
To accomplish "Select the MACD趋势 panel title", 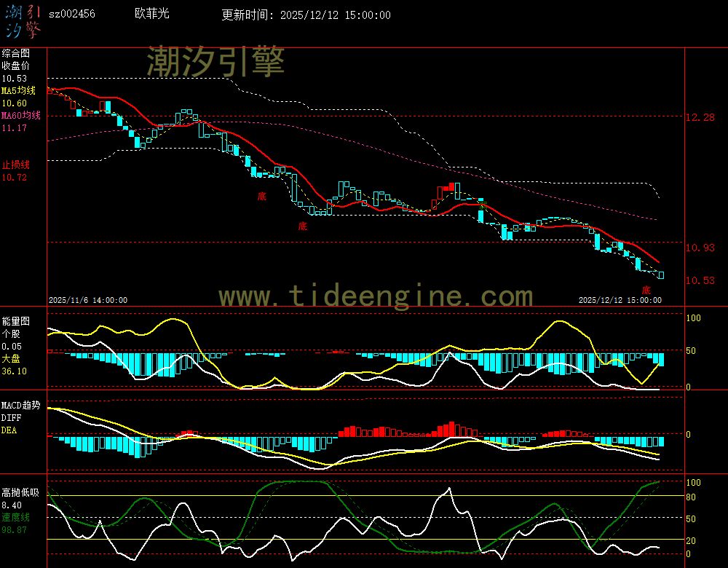I will [21, 405].
